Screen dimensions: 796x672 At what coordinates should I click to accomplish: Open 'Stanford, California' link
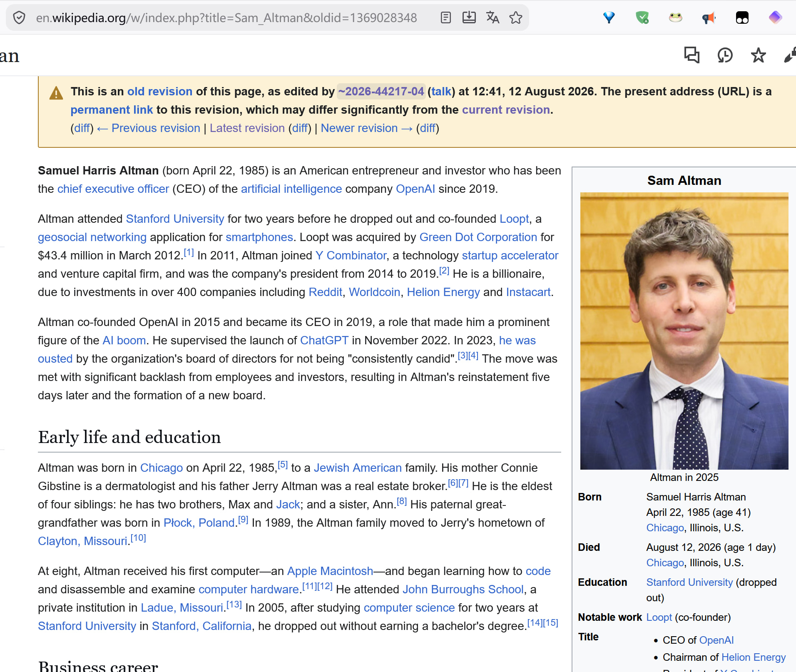[x=201, y=626]
